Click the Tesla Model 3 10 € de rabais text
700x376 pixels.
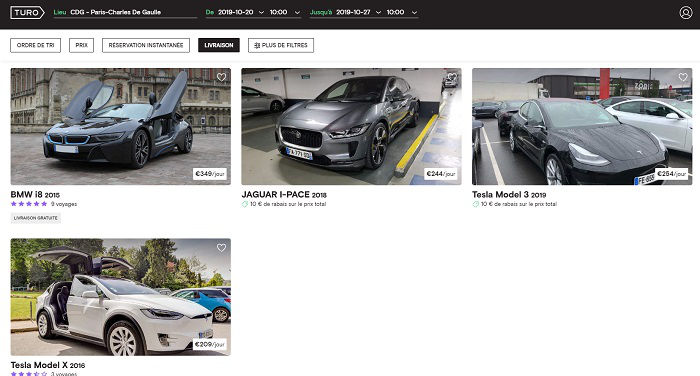[x=519, y=204]
